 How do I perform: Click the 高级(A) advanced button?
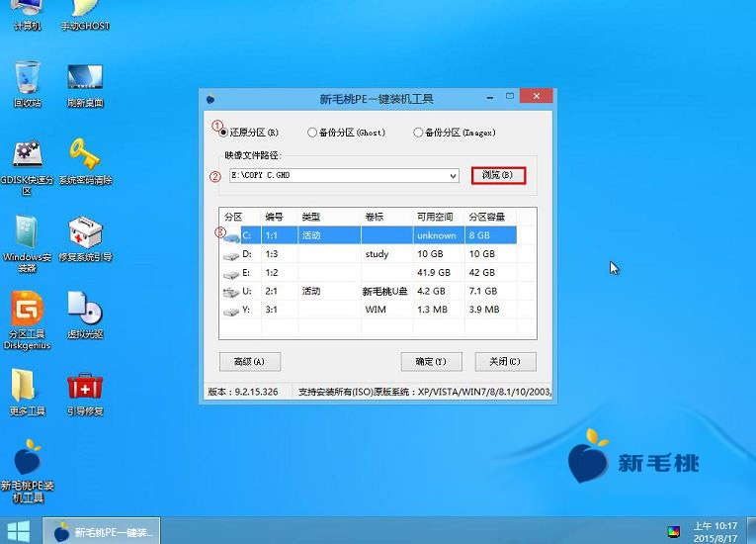249,362
